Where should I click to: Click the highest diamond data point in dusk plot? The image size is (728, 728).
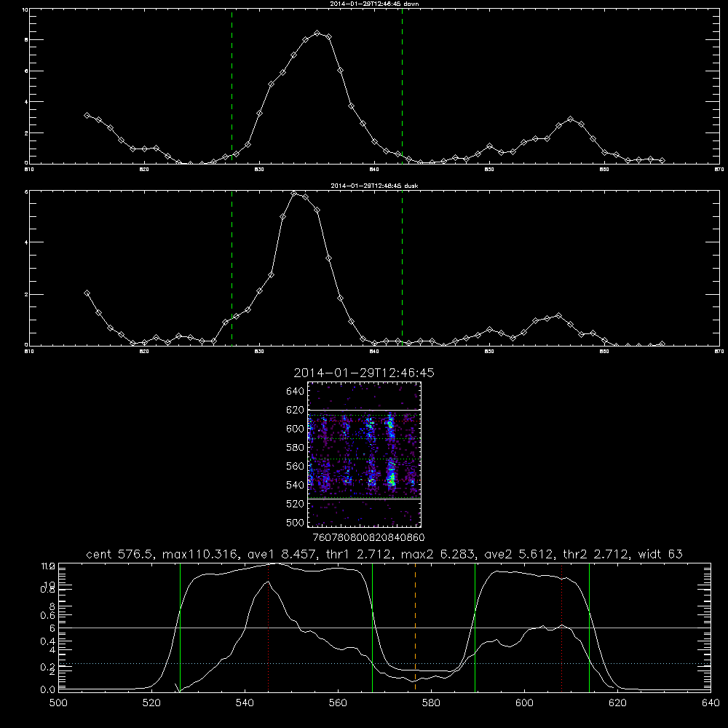click(x=294, y=194)
